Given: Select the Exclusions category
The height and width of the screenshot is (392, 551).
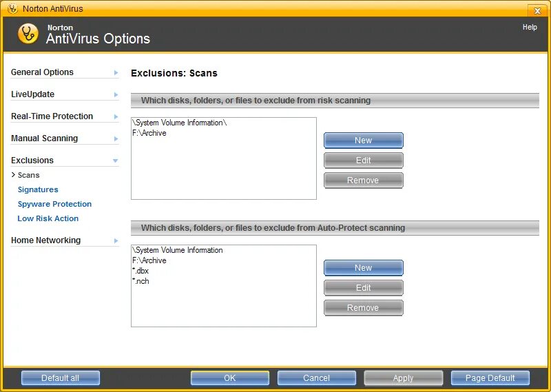Looking at the screenshot, I should tap(32, 161).
